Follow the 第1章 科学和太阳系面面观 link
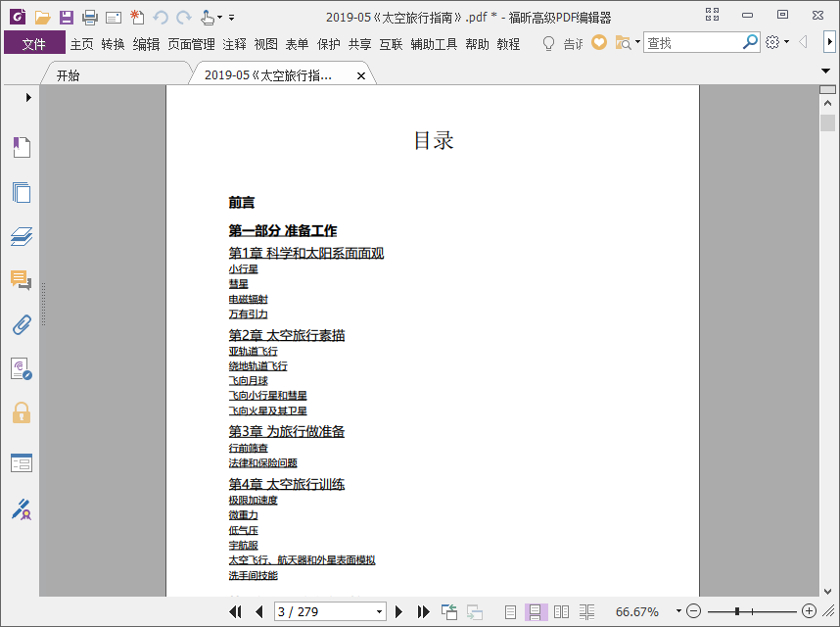This screenshot has width=840, height=627. (305, 253)
